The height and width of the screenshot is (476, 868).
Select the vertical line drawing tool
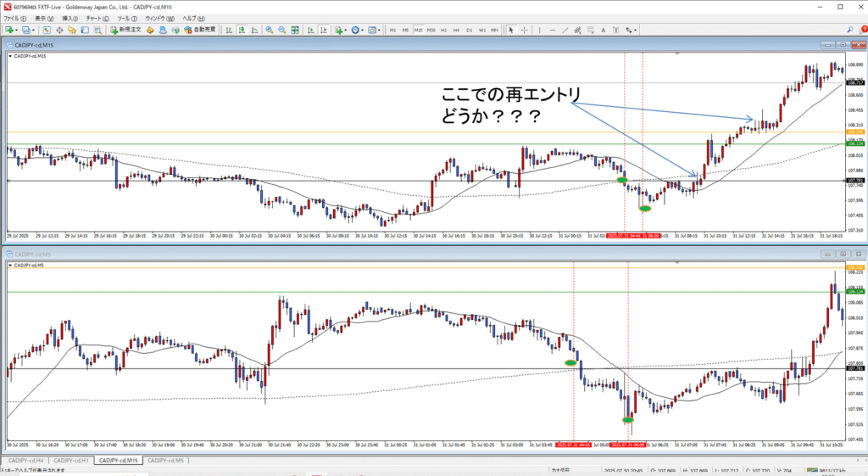click(x=540, y=30)
